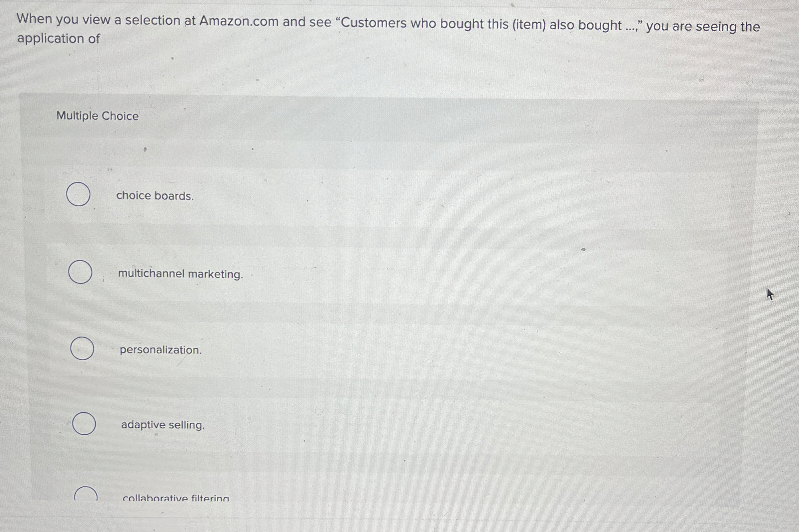This screenshot has width=799, height=532.
Task: Click the 'adaptive selling' answer text
Action: tap(163, 425)
